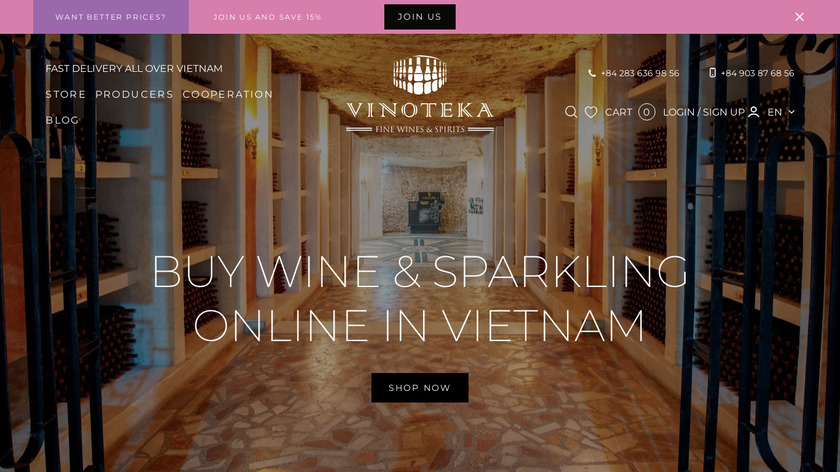Click the cart item count circle
This screenshot has height=472, width=840.
click(647, 112)
